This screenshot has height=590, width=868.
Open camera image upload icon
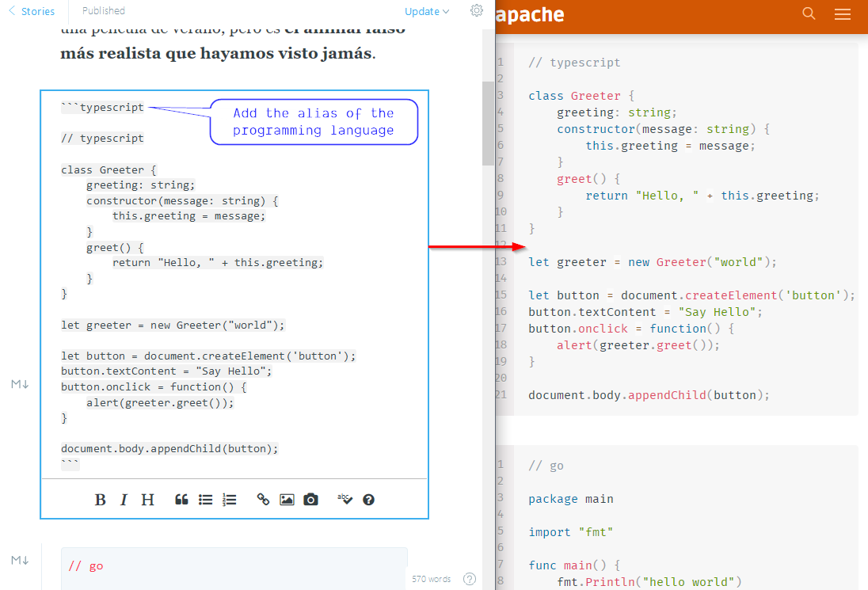(310, 500)
